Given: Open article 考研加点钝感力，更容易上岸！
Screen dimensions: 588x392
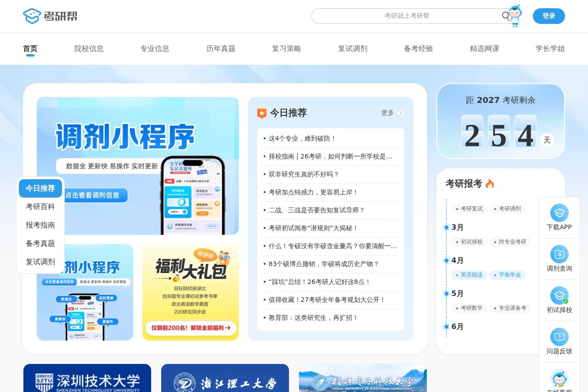Looking at the screenshot, I should pyautogui.click(x=313, y=192).
